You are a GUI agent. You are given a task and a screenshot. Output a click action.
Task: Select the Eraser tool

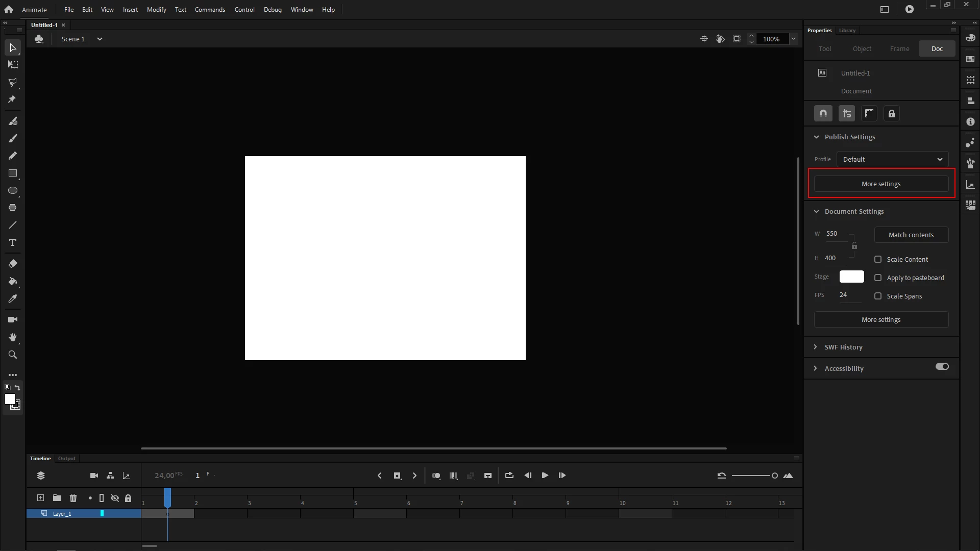click(13, 264)
